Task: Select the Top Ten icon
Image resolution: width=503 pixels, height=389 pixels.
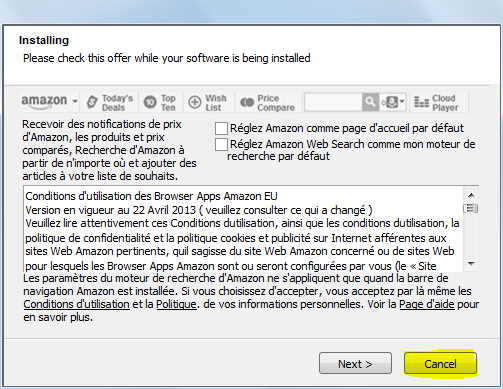Action: tap(150, 102)
